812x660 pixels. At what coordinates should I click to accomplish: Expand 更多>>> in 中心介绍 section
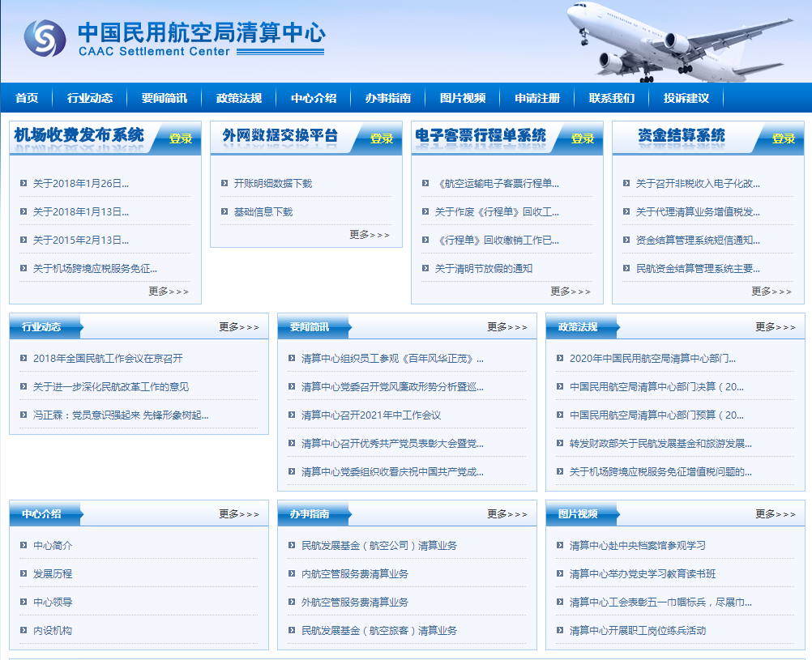point(239,514)
